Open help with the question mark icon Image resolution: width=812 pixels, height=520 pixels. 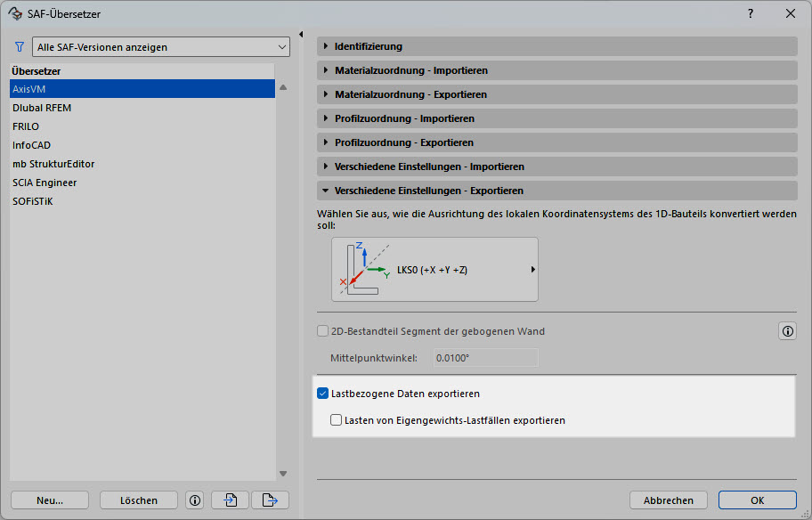[751, 14]
